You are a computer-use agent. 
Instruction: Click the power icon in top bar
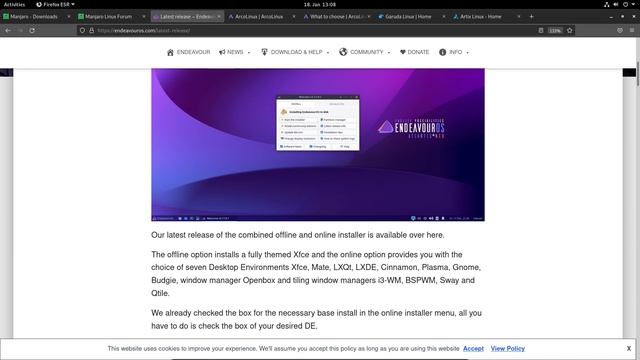(625, 4)
